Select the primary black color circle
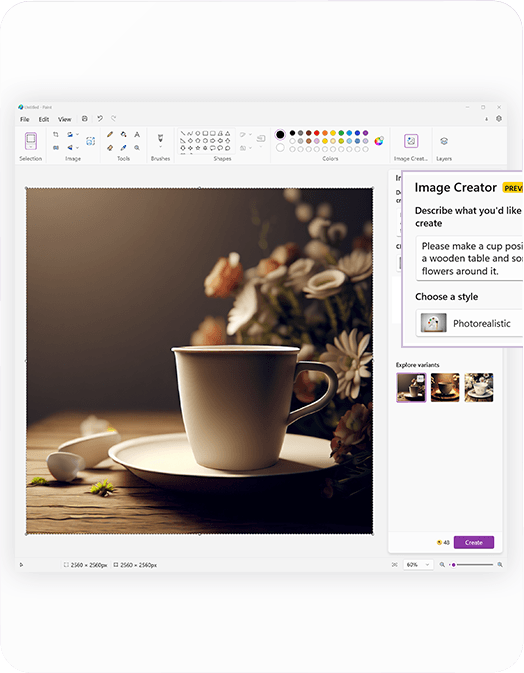The height and width of the screenshot is (673, 524). [x=280, y=135]
